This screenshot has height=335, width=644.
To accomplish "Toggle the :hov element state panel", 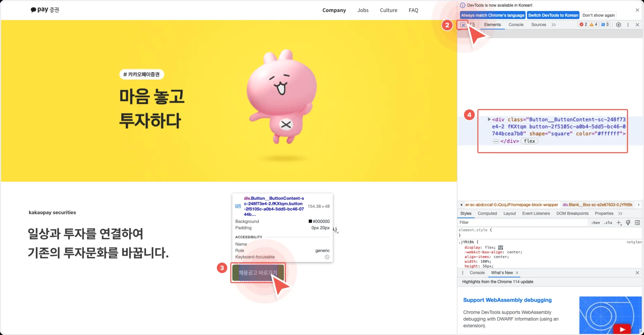I will [x=596, y=223].
